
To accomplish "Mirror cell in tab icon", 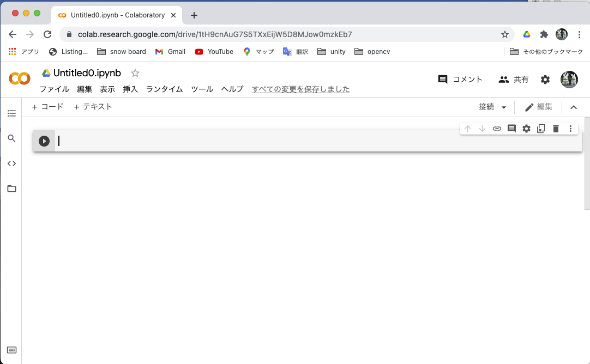I will (x=541, y=129).
